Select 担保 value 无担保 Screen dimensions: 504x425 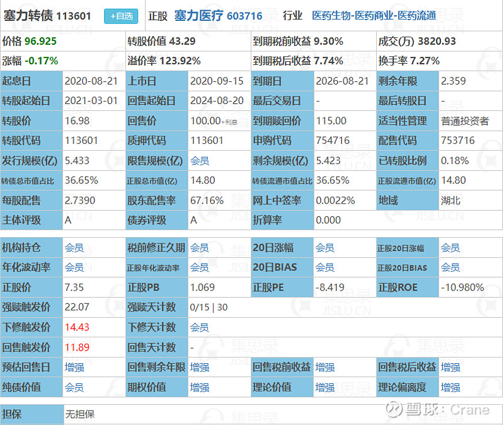click(x=80, y=414)
